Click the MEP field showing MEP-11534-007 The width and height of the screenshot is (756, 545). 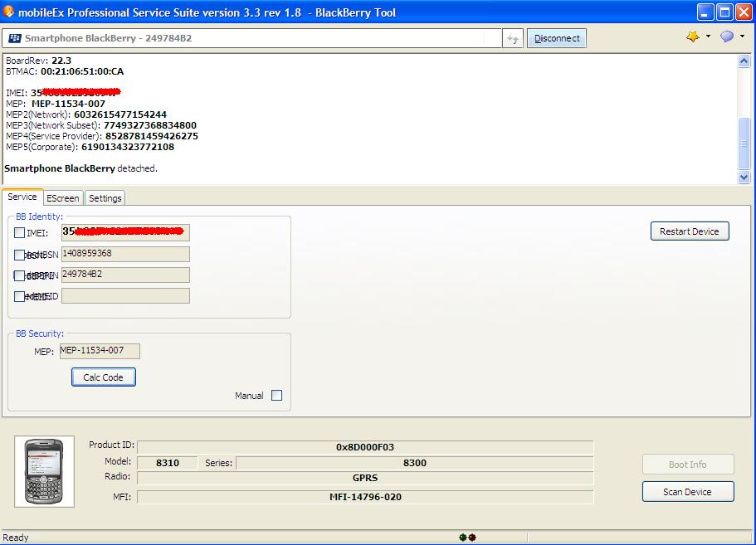(x=100, y=351)
